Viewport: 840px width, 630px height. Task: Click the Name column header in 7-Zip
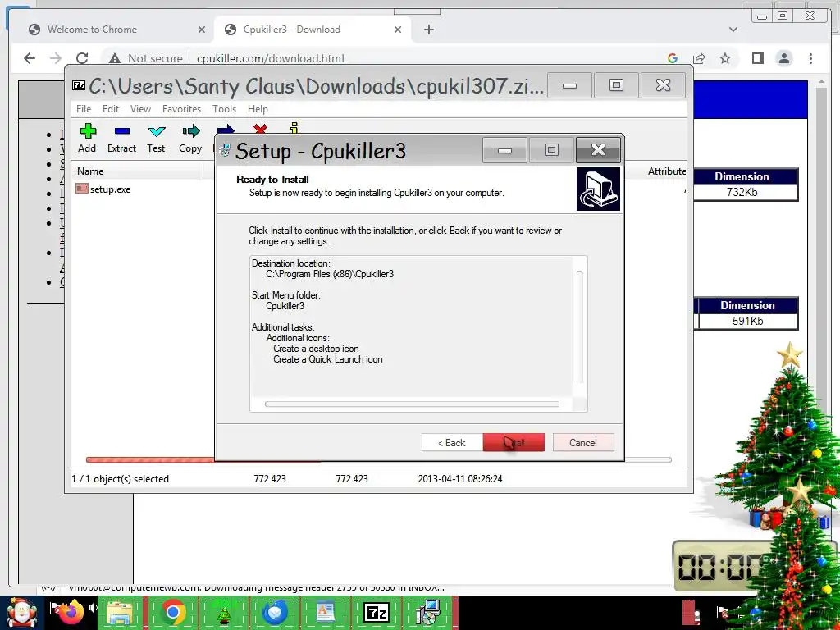(x=137, y=171)
